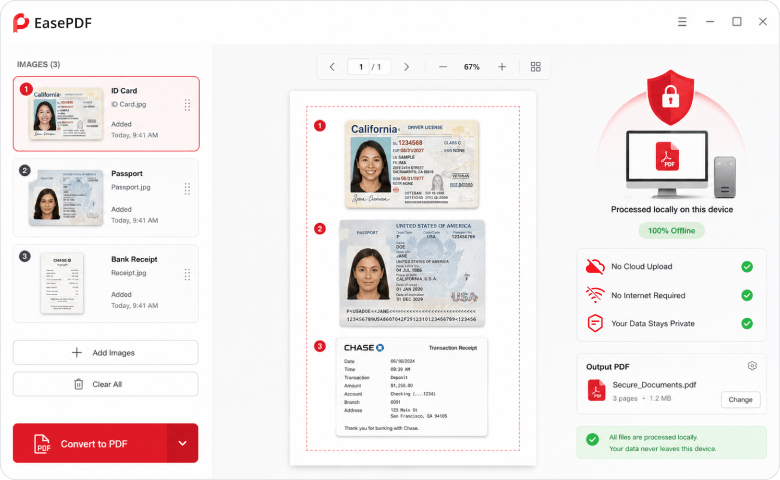Zoom out with the minus icon
This screenshot has height=480, width=780.
coord(443,67)
